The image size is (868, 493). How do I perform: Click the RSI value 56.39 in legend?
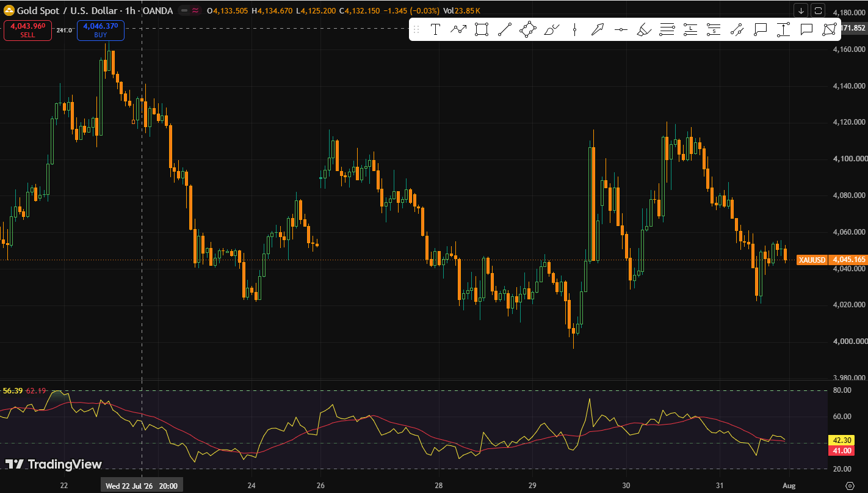(13, 391)
